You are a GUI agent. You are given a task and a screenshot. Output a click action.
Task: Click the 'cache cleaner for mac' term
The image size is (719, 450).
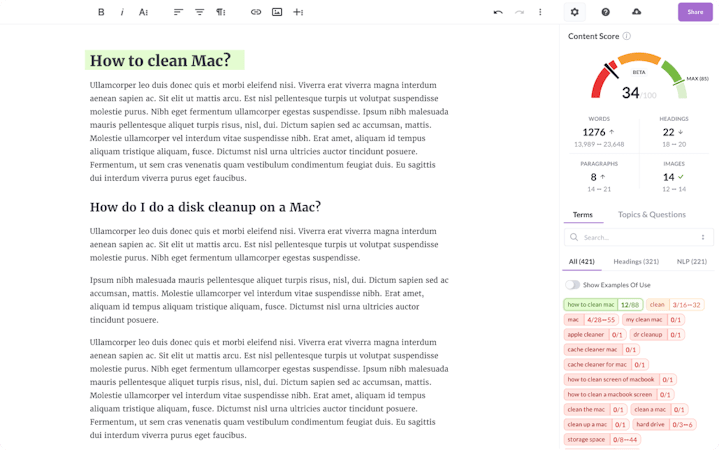tap(606, 365)
